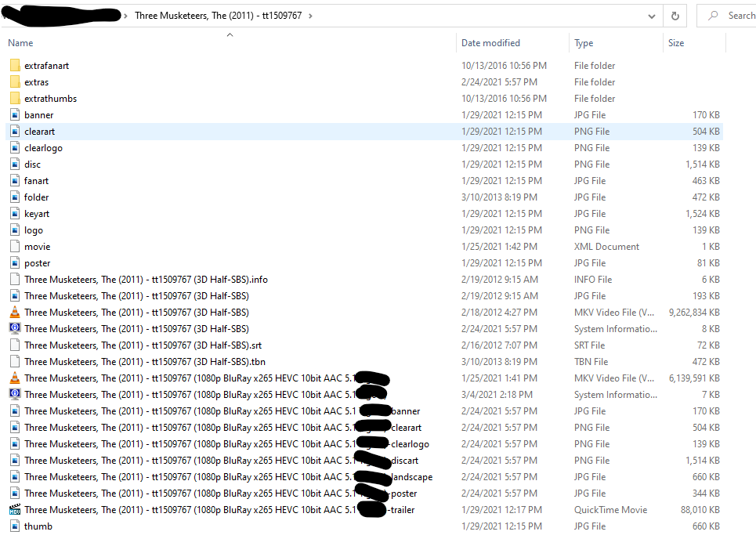Image resolution: width=756 pixels, height=546 pixels.
Task: Click the VLC icon of the 9,262,834 KB MKV
Action: click(x=15, y=312)
